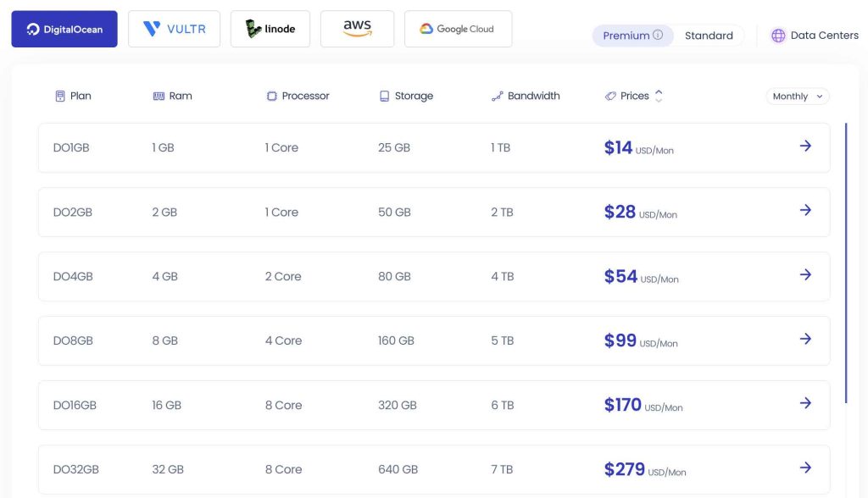Click the Processor column header
868x498 pixels.
click(298, 97)
